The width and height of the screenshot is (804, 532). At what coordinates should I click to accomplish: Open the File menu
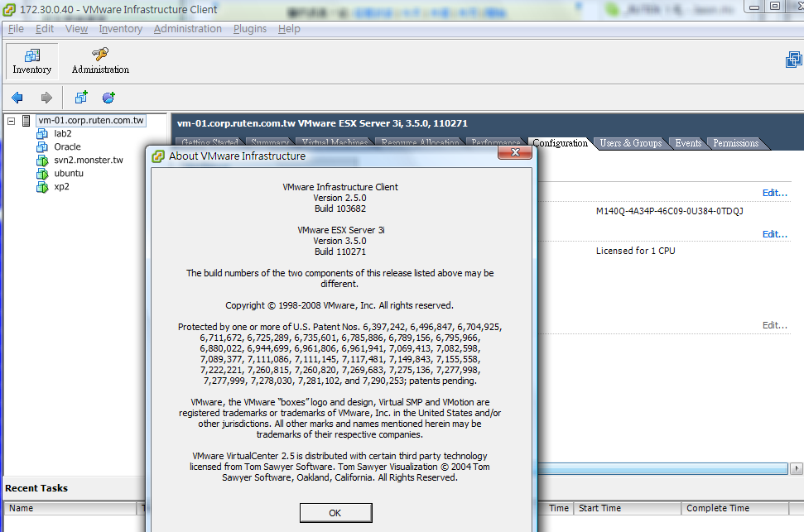16,29
